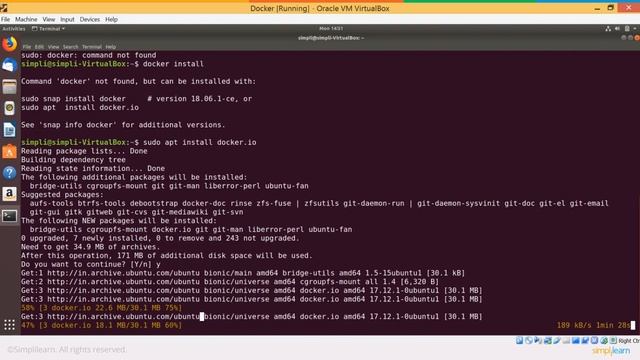The width and height of the screenshot is (640, 360).
Task: Open VirtualBox Help menu
Action: 111,19
